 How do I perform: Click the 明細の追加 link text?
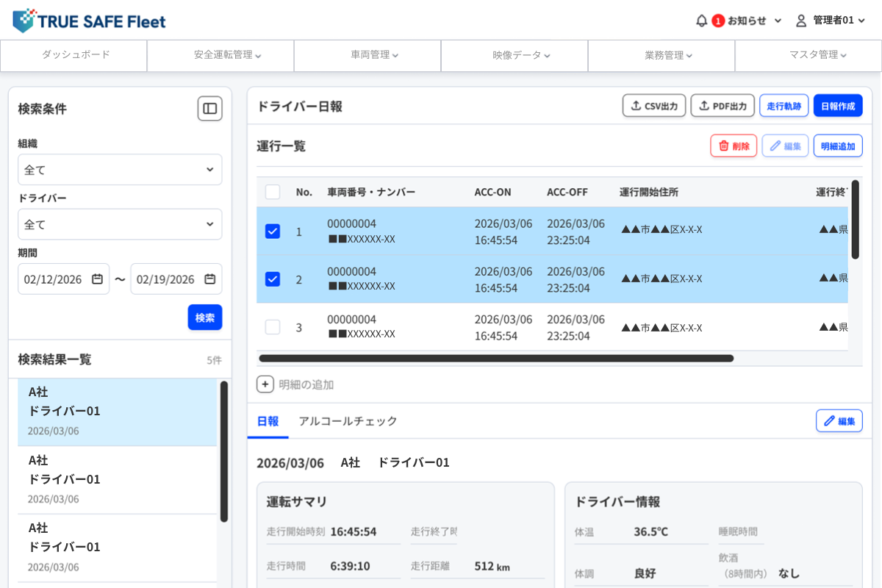(x=306, y=384)
